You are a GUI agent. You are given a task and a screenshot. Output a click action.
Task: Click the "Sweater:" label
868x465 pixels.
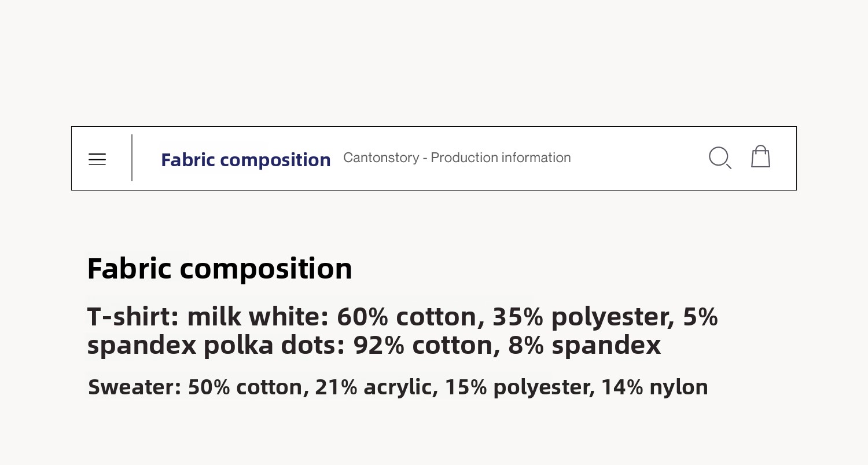pyautogui.click(x=135, y=387)
